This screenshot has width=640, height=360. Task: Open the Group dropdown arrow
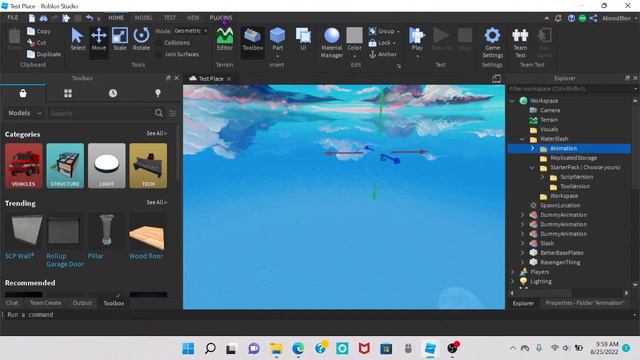pos(398,31)
